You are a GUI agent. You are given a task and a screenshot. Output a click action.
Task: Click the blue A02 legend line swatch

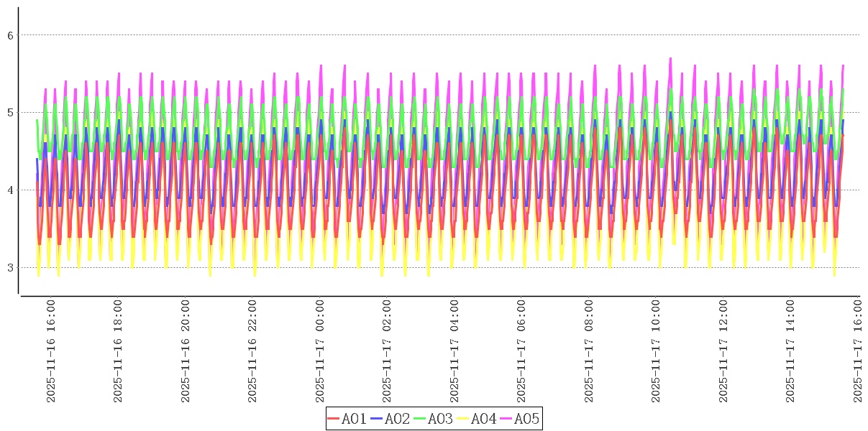(377, 419)
